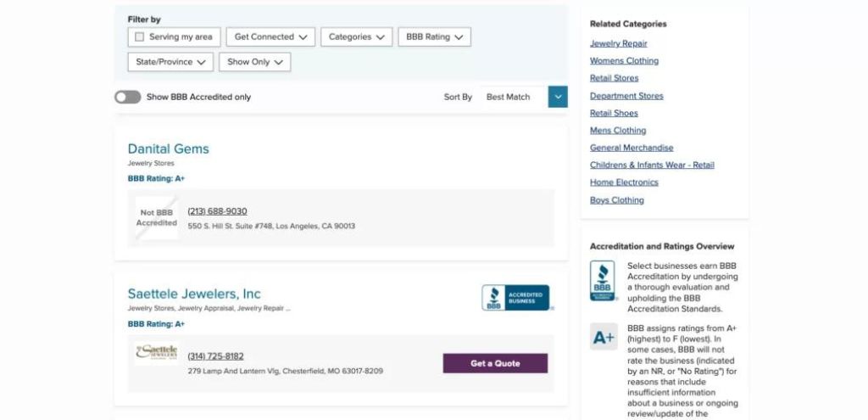
Task: Open the Danital Gems business listing
Action: [169, 149]
